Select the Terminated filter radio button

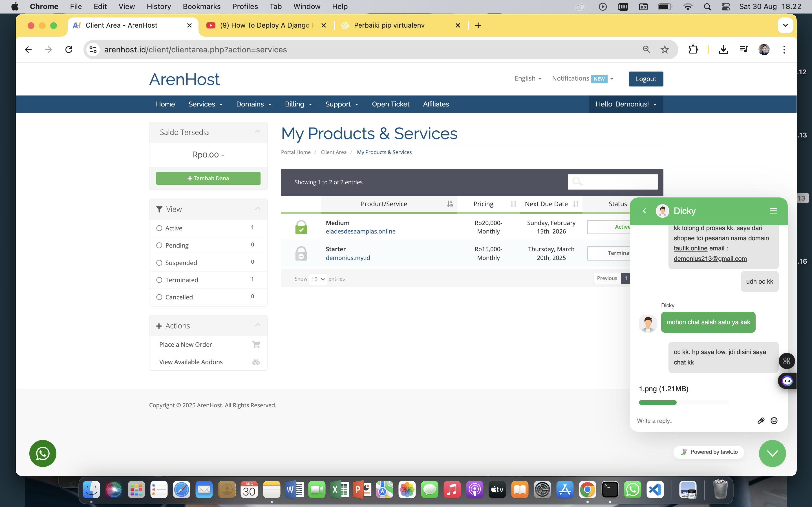tap(159, 280)
